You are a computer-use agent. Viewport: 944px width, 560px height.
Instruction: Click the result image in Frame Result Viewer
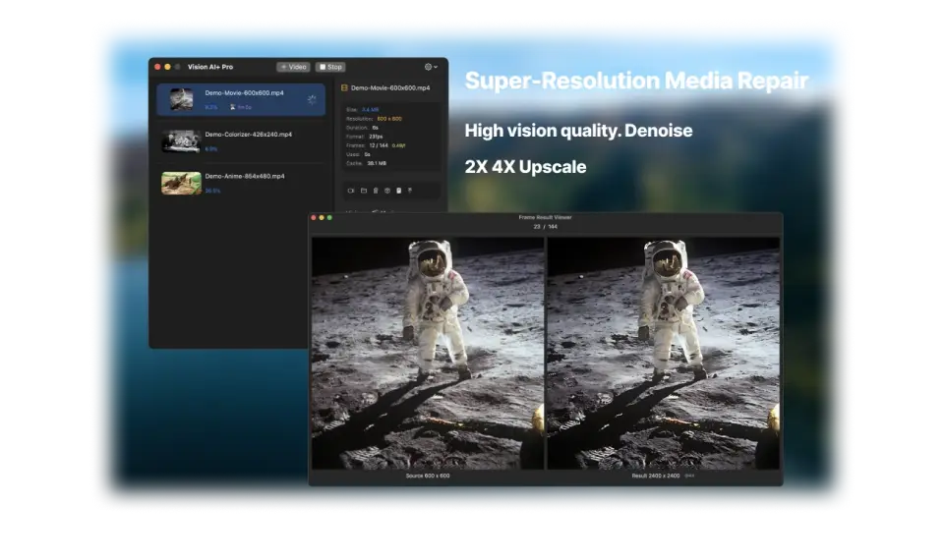click(664, 353)
